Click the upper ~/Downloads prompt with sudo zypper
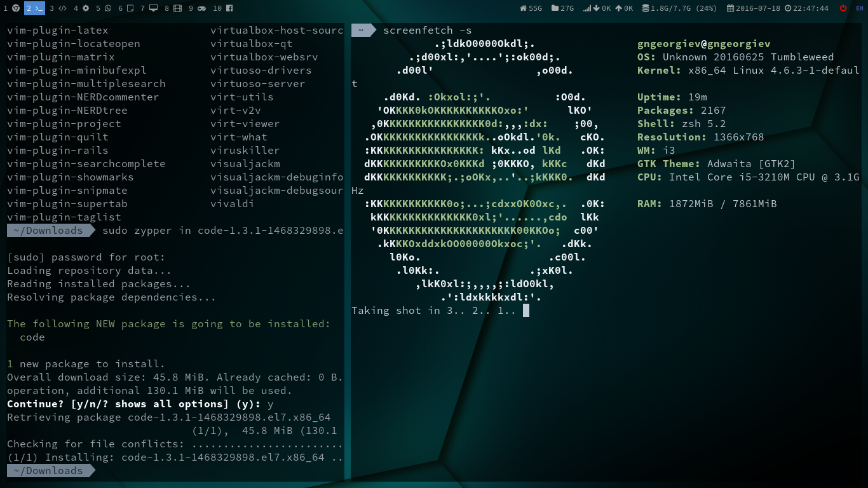868x488 pixels. pyautogui.click(x=51, y=231)
